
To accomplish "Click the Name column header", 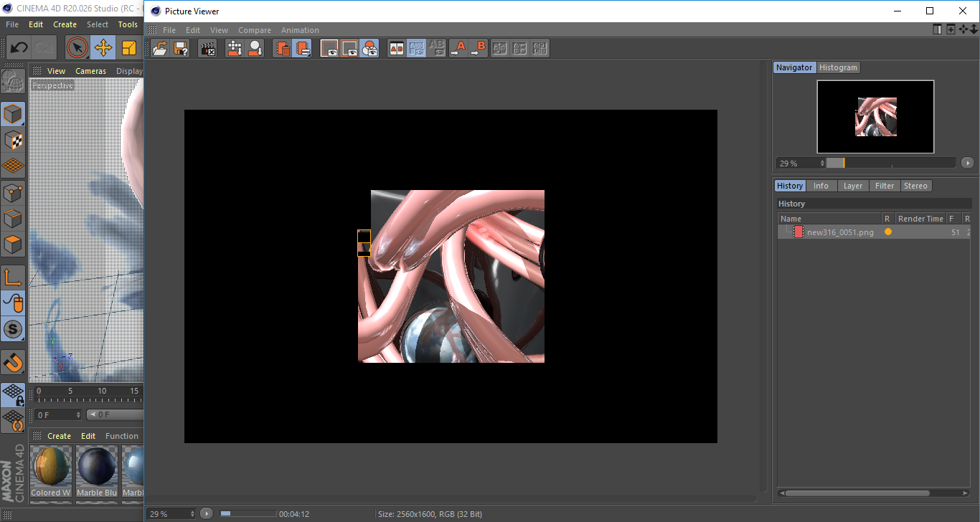I will pos(830,219).
